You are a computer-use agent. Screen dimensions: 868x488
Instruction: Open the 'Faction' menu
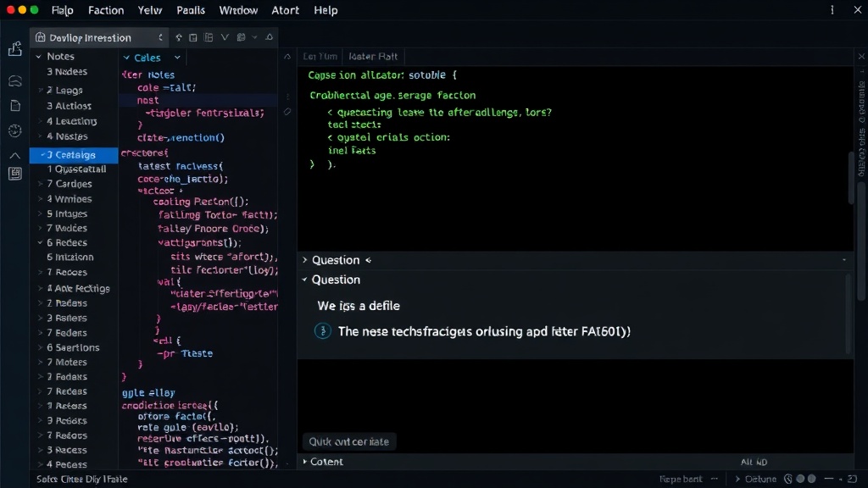pyautogui.click(x=106, y=10)
